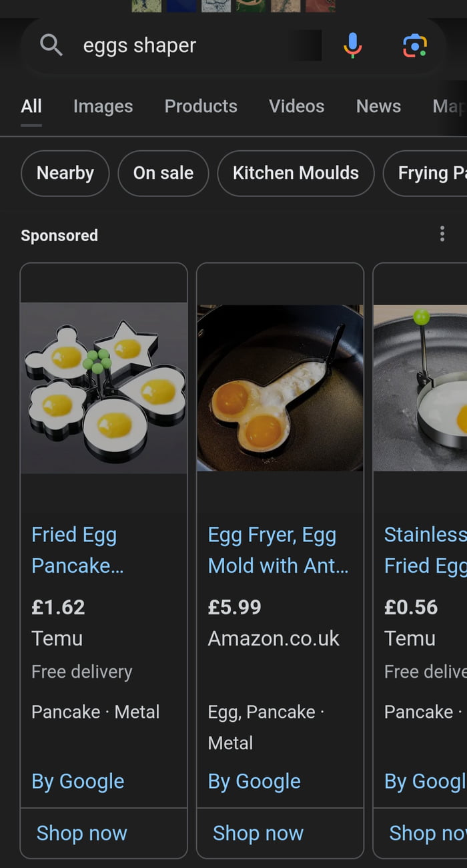Select the Frying Pan filter chip
Image resolution: width=467 pixels, height=868 pixels.
tap(432, 173)
